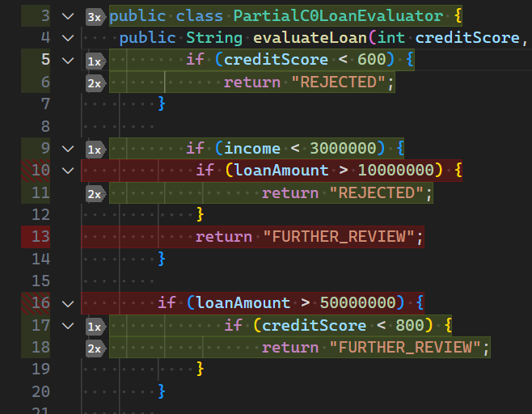Image resolution: width=532 pixels, height=414 pixels.
Task: Click the value 10000000 on line 10
Action: (396, 170)
